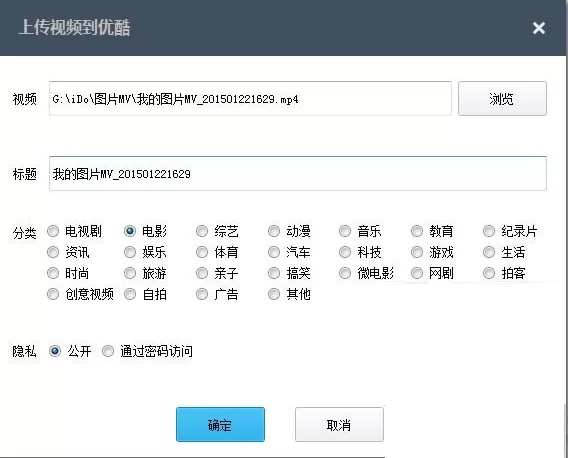The image size is (568, 458).
Task: Select the 教育 category radio button
Action: coord(417,231)
